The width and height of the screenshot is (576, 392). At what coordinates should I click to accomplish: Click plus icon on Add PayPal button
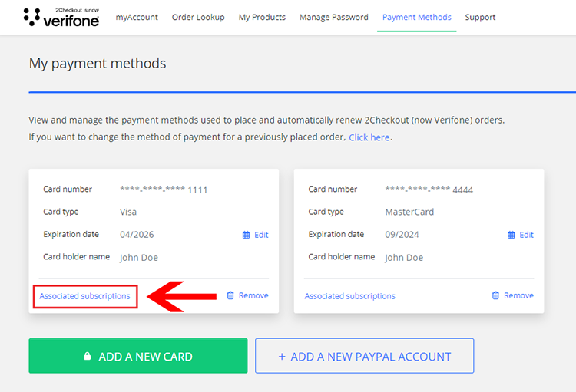[x=282, y=357]
